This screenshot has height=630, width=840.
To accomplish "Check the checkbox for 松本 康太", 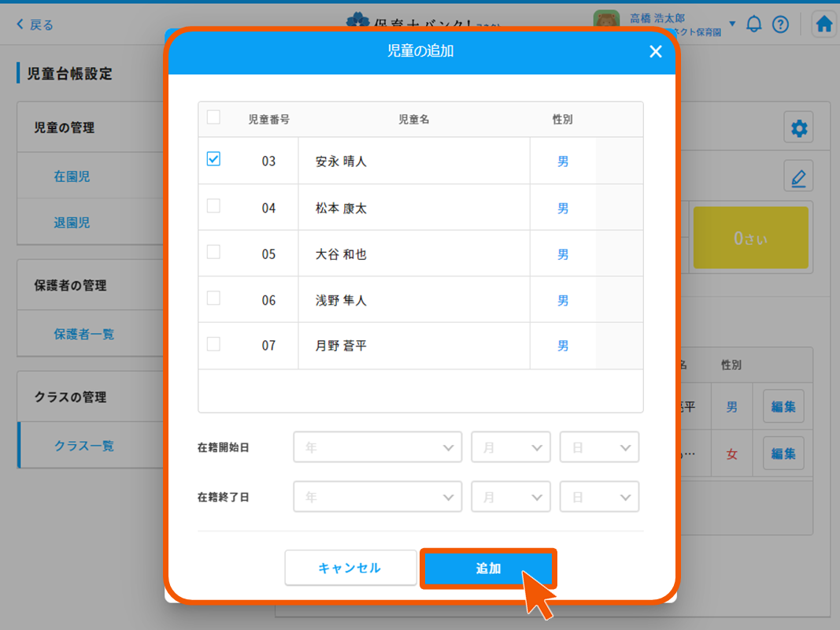I will click(x=213, y=206).
